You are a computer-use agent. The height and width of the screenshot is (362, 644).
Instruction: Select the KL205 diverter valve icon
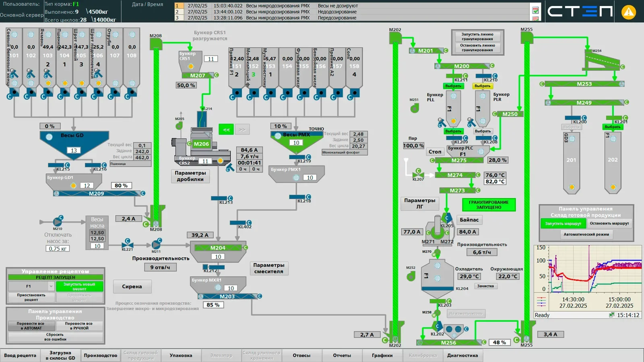(x=446, y=218)
